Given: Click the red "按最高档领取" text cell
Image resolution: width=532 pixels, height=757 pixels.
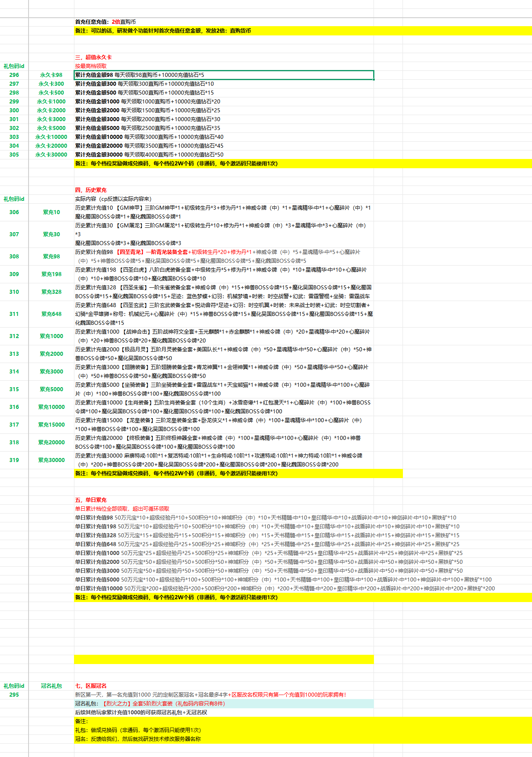Looking at the screenshot, I should [x=91, y=66].
